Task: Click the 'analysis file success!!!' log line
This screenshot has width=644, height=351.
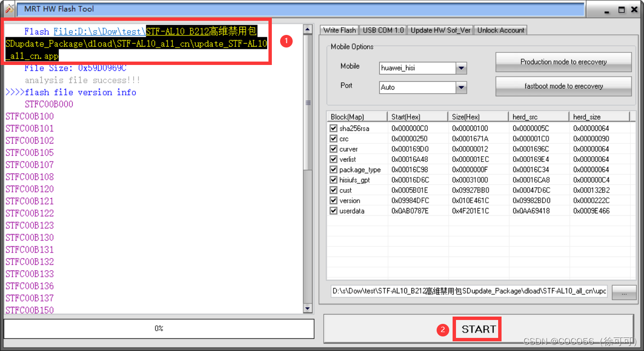Action: tap(82, 80)
